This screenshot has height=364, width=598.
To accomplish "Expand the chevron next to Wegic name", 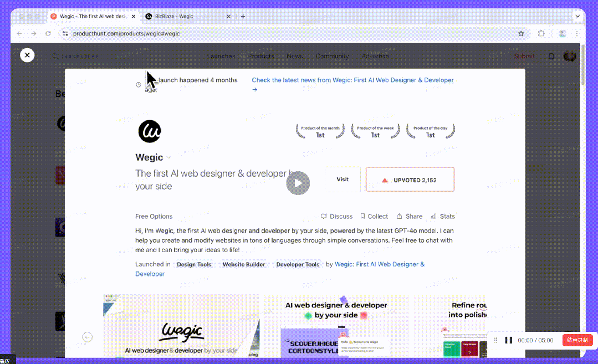I will (168, 158).
